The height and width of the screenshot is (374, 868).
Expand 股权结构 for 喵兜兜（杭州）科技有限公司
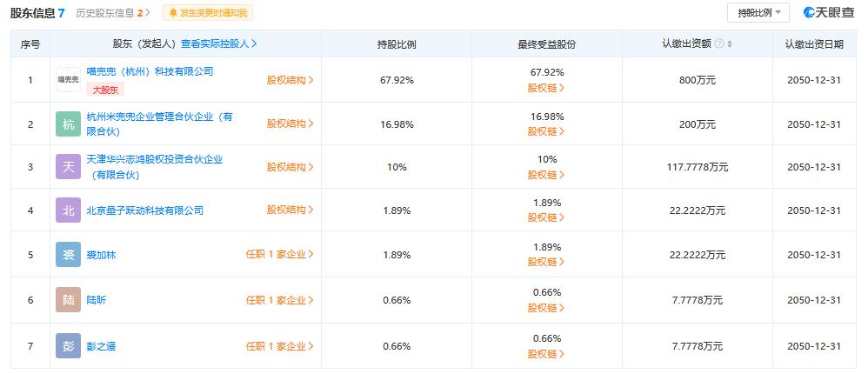coord(290,80)
